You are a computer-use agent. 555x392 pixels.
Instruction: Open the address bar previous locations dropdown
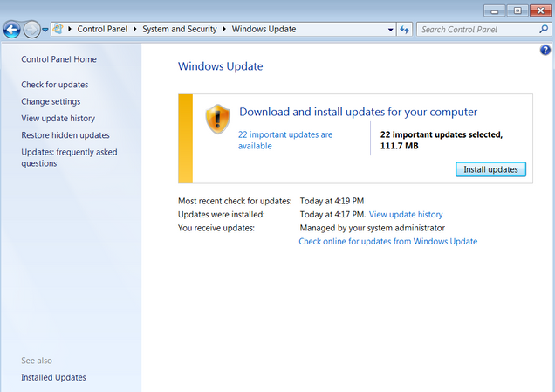click(390, 30)
